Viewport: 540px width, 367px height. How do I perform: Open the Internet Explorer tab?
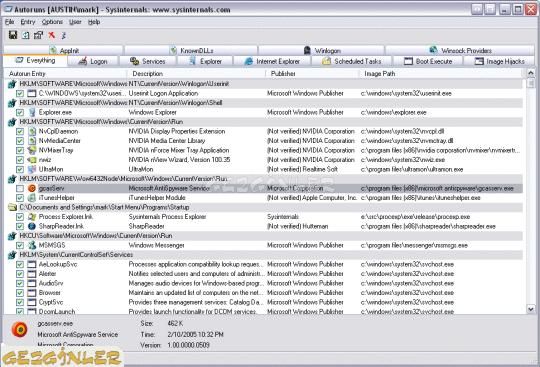272,61
